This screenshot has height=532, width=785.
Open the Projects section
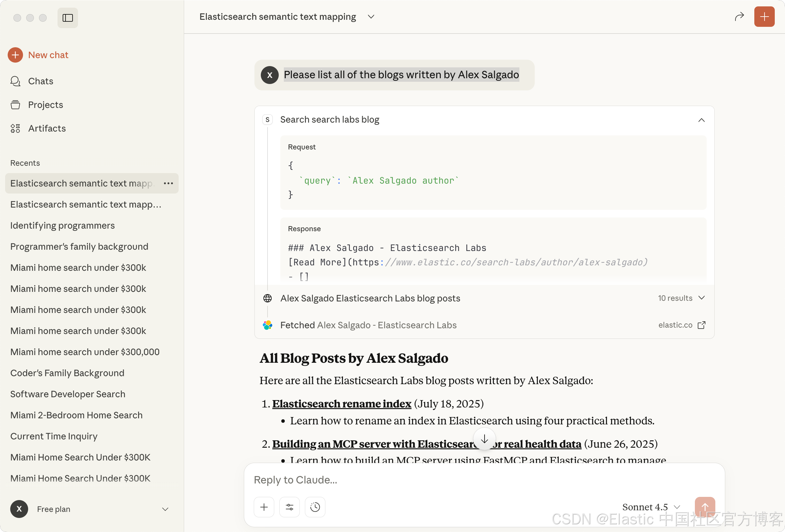[x=45, y=105]
